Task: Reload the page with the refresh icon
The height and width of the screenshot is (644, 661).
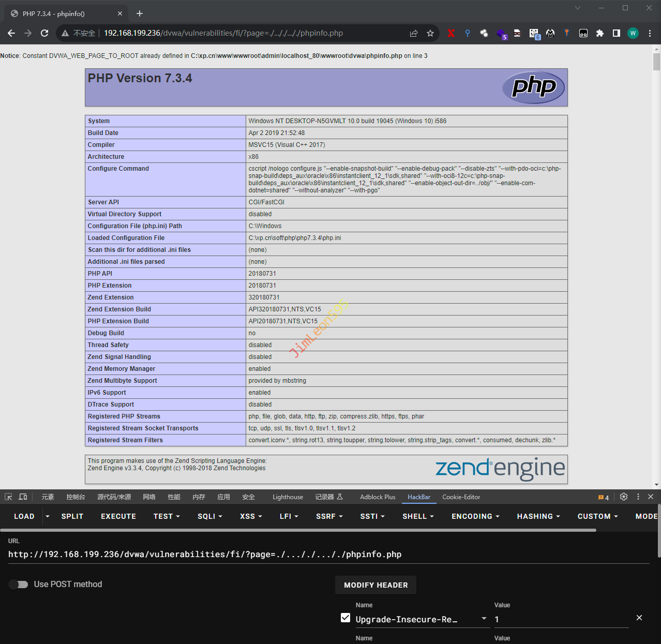Action: pos(44,33)
